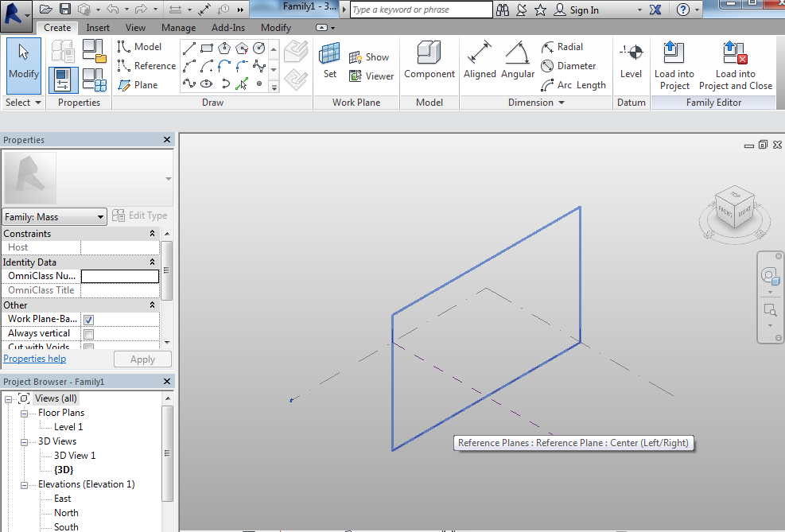Image resolution: width=785 pixels, height=532 pixels.
Task: Collapse the Floor Plans tree node
Action: click(24, 414)
